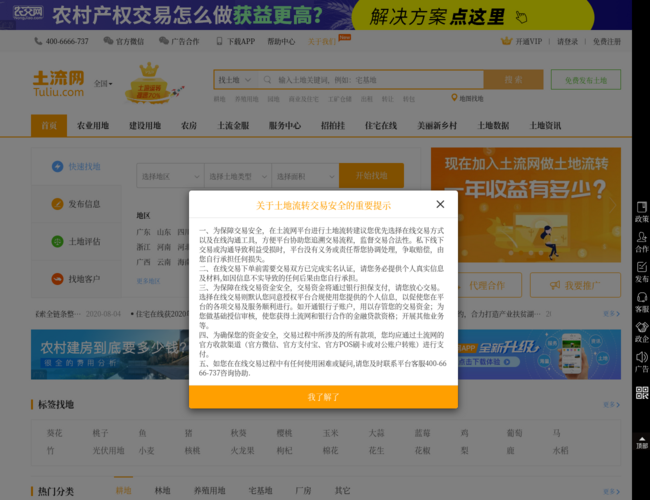Click the VIP crown icon

tap(507, 41)
